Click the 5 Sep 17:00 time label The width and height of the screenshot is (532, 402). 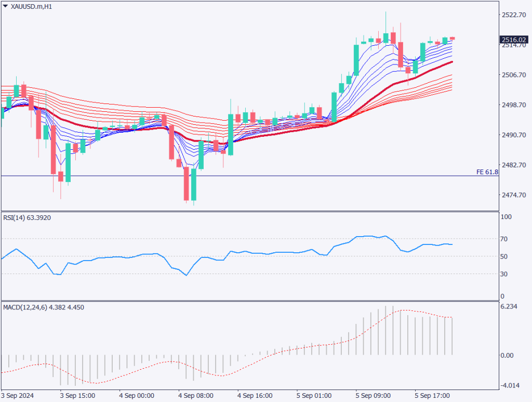pos(432,395)
